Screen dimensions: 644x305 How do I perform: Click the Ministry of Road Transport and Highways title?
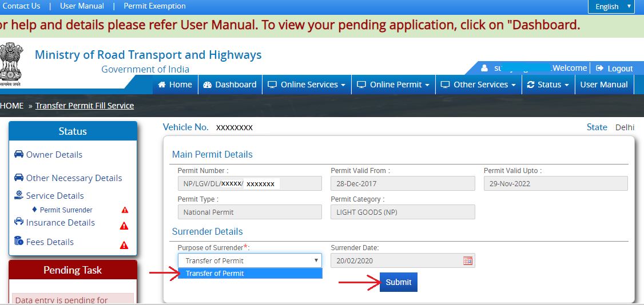coord(148,54)
